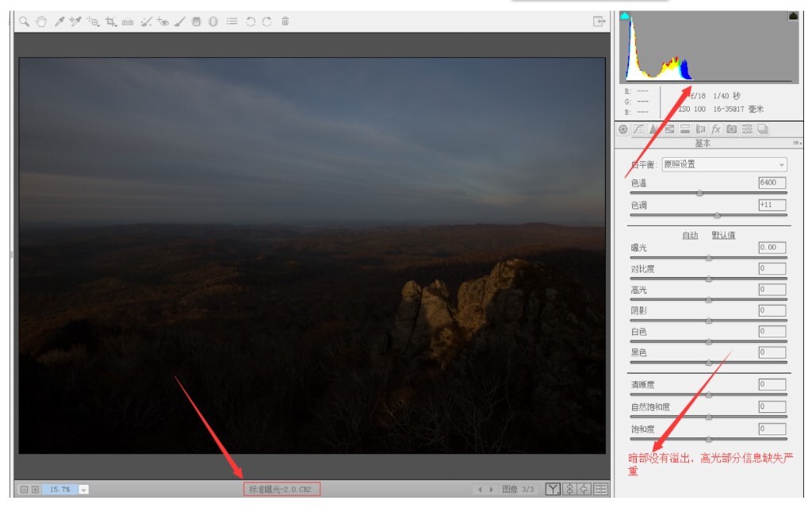
Task: Click the 黑色 value field
Action: tap(772, 352)
